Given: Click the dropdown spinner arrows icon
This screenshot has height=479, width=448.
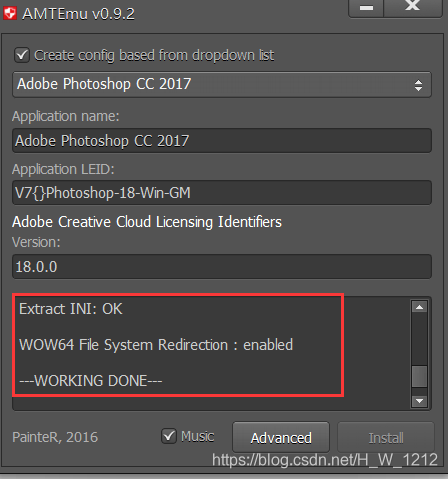Looking at the screenshot, I should (418, 85).
